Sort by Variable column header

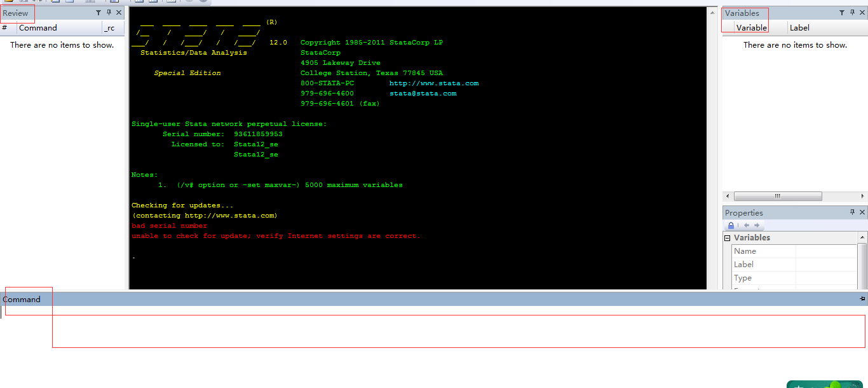[x=760, y=28]
